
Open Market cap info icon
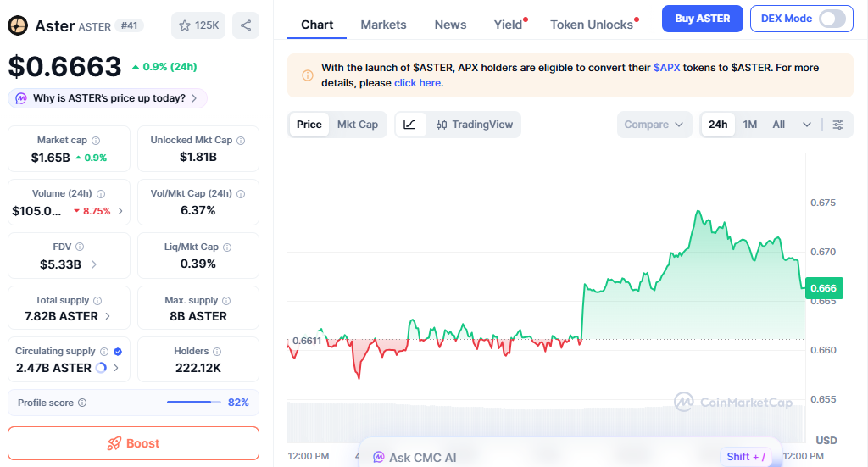pos(96,141)
